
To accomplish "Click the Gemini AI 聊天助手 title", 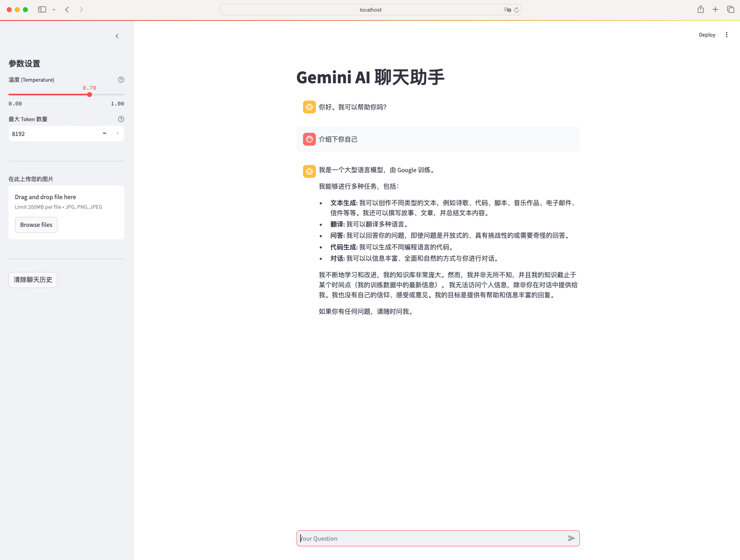I will tap(370, 77).
